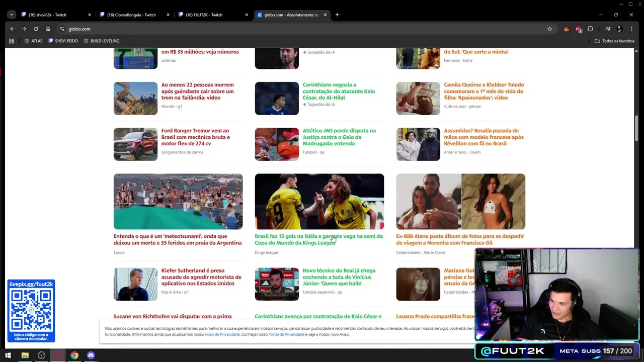This screenshot has height=362, width=644.
Task: Click the Kings league category label
Action: [266, 252]
